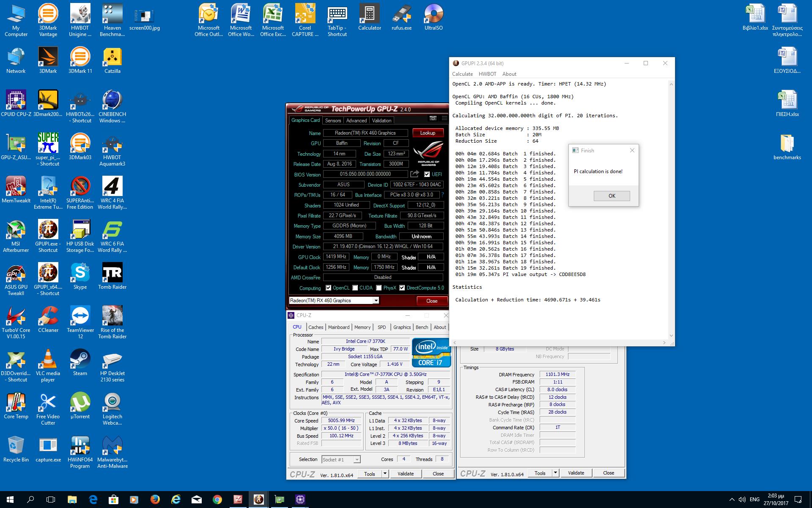Open MemTweakIt desktop icon

click(16, 190)
